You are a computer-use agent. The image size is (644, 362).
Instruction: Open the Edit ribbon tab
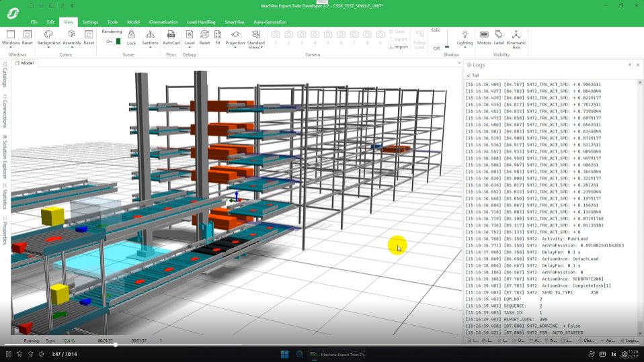pyautogui.click(x=50, y=21)
